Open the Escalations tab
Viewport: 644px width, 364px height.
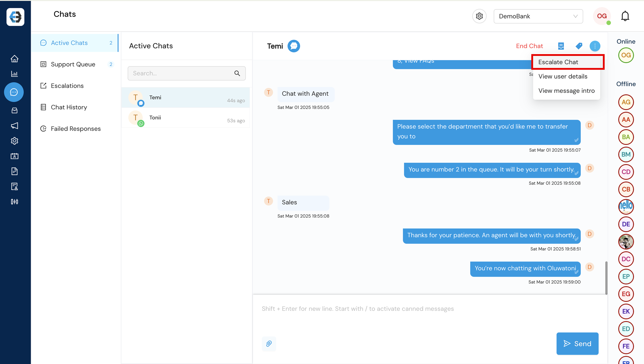(x=75, y=86)
